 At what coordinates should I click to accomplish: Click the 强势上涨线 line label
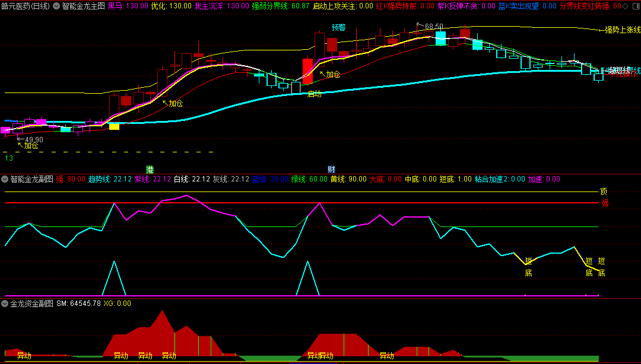pos(623,30)
